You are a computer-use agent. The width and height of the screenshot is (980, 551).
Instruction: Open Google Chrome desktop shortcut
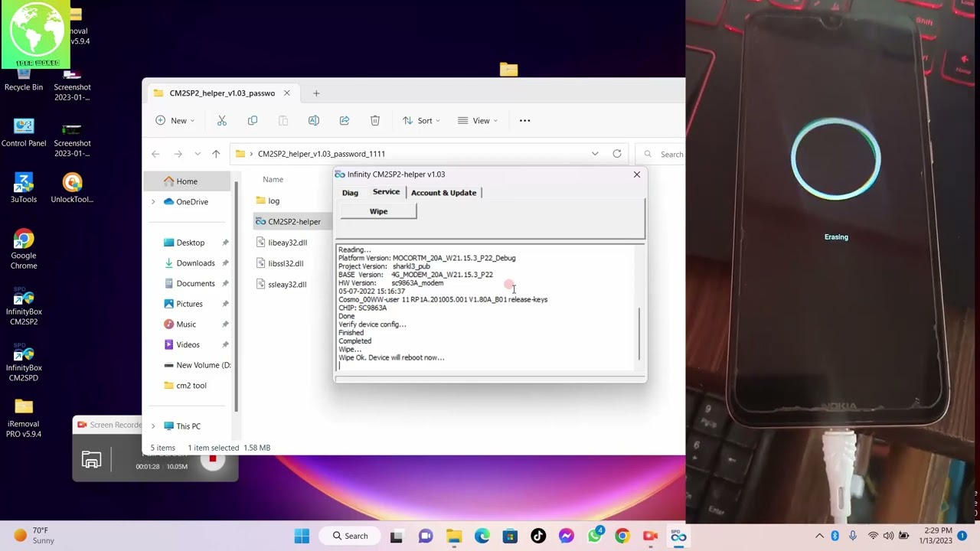pos(24,249)
